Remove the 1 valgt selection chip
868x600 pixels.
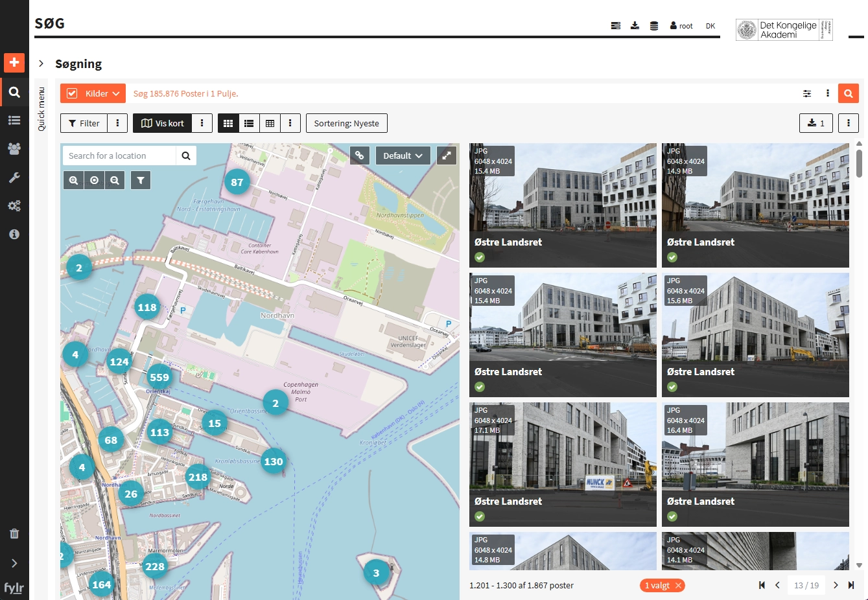[679, 585]
